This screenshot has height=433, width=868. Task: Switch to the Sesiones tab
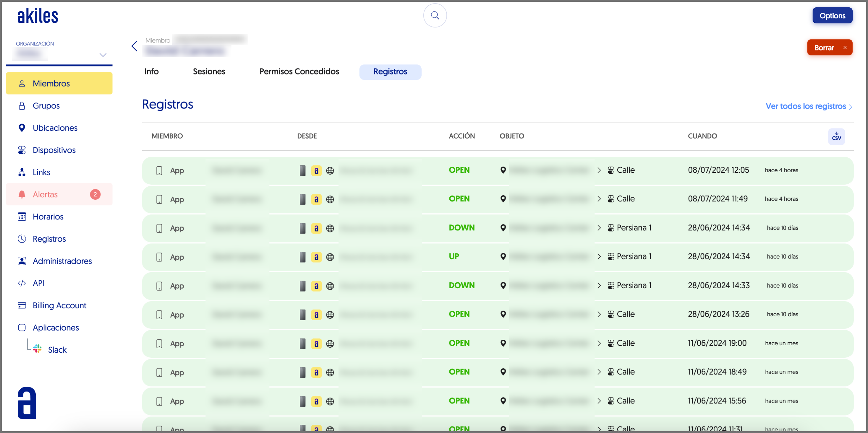tap(209, 71)
